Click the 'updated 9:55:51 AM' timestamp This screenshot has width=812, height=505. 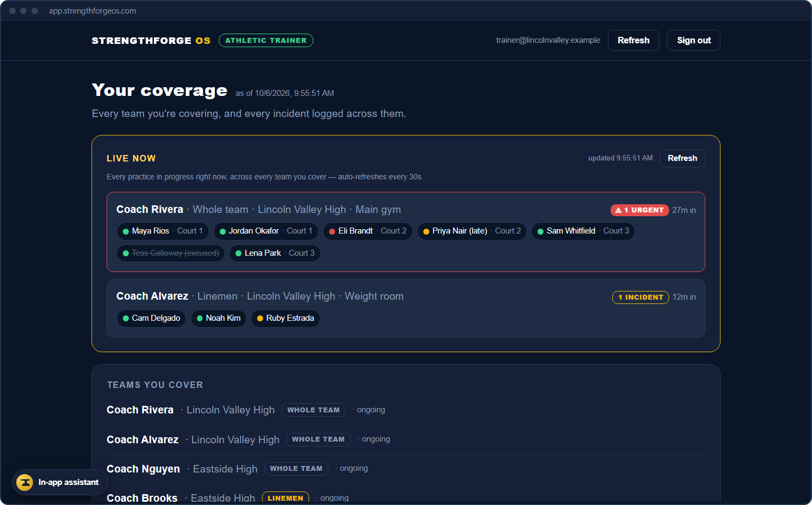(620, 158)
